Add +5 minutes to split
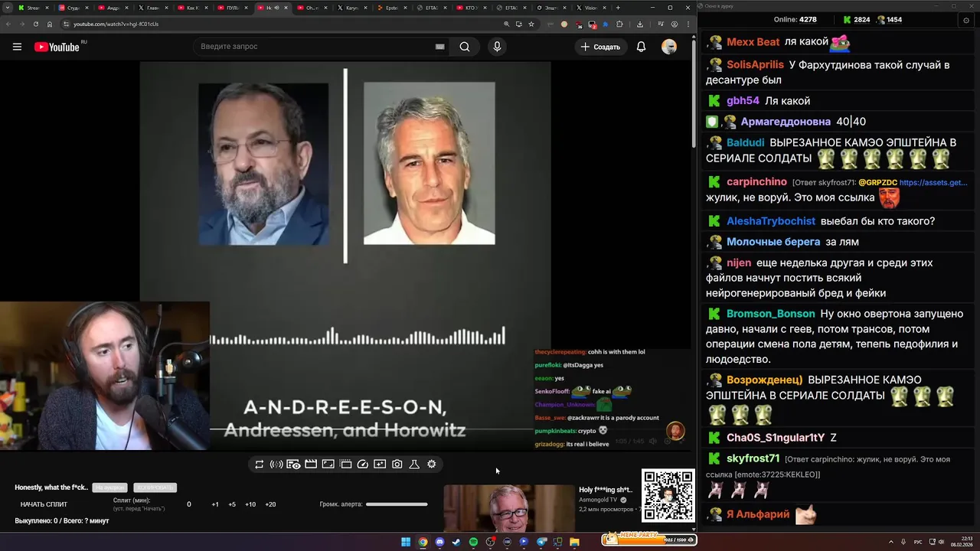The height and width of the screenshot is (551, 980). pyautogui.click(x=232, y=504)
